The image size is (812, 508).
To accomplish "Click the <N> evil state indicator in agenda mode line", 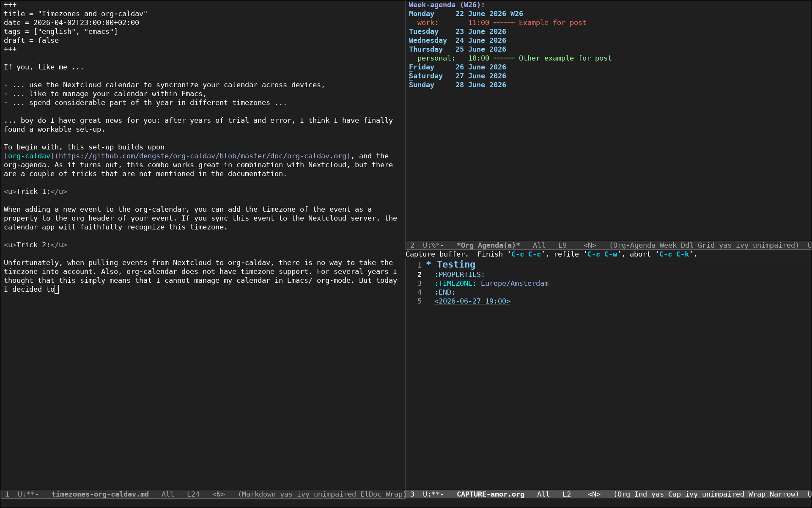I will pyautogui.click(x=590, y=245).
